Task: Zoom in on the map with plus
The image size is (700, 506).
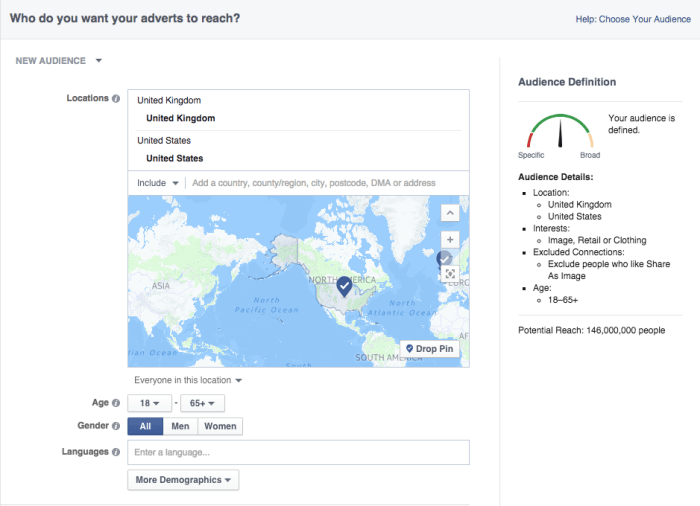Action: (450, 240)
